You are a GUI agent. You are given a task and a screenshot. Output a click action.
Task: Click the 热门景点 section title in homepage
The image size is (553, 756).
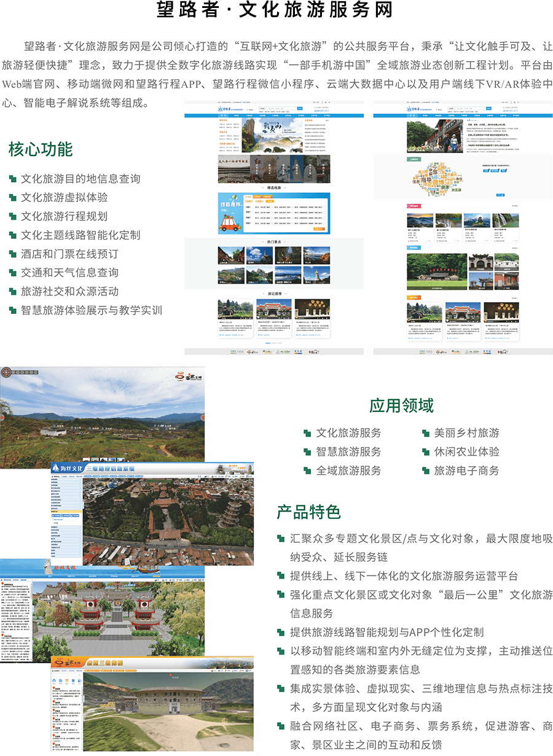[x=274, y=242]
